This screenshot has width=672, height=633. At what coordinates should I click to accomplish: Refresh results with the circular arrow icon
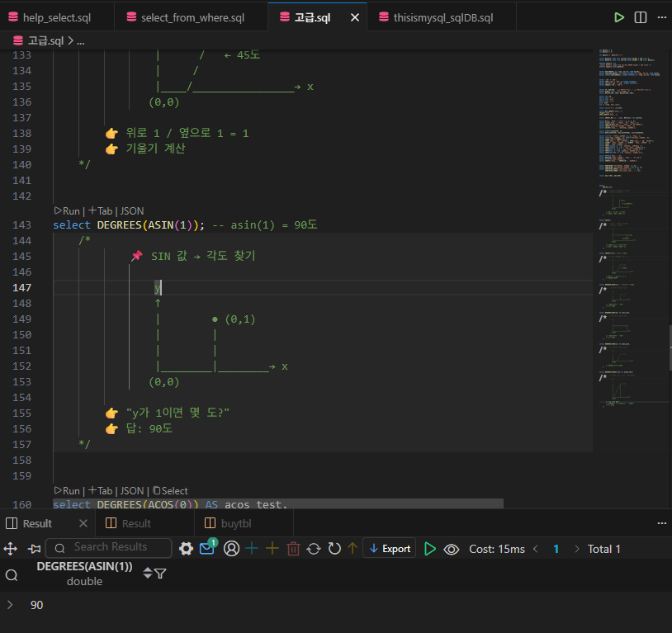coord(334,549)
